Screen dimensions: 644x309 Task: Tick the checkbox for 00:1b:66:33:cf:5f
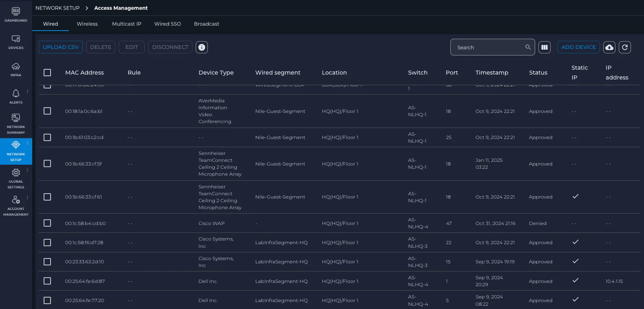coord(47,163)
